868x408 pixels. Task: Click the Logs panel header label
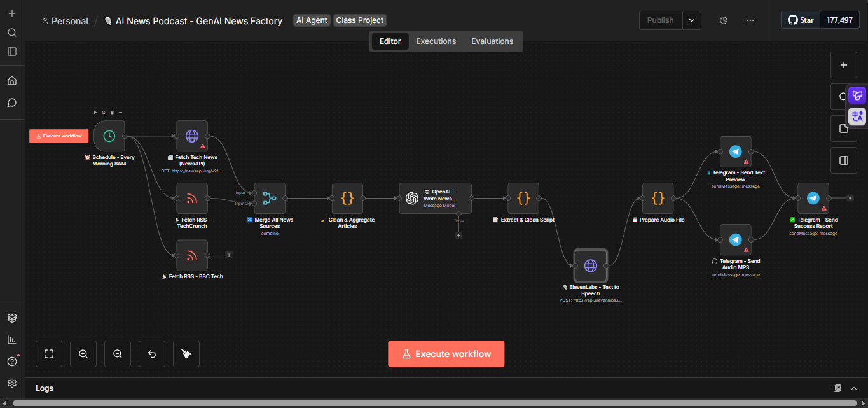(x=45, y=388)
